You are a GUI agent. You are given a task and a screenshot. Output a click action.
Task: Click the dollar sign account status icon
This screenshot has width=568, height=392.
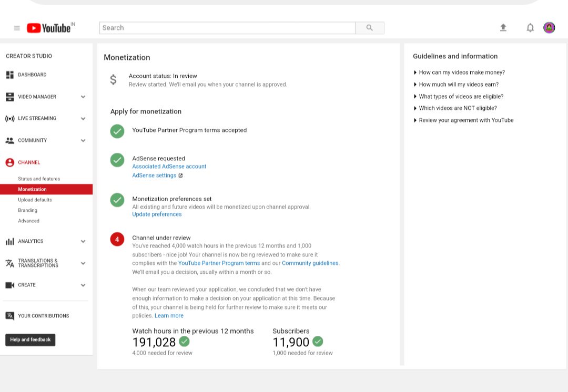pos(113,80)
